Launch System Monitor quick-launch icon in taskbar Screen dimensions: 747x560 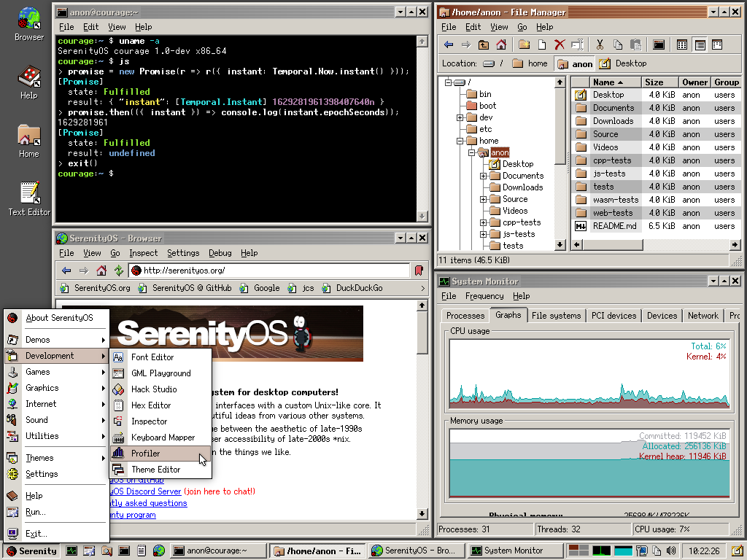[71, 551]
